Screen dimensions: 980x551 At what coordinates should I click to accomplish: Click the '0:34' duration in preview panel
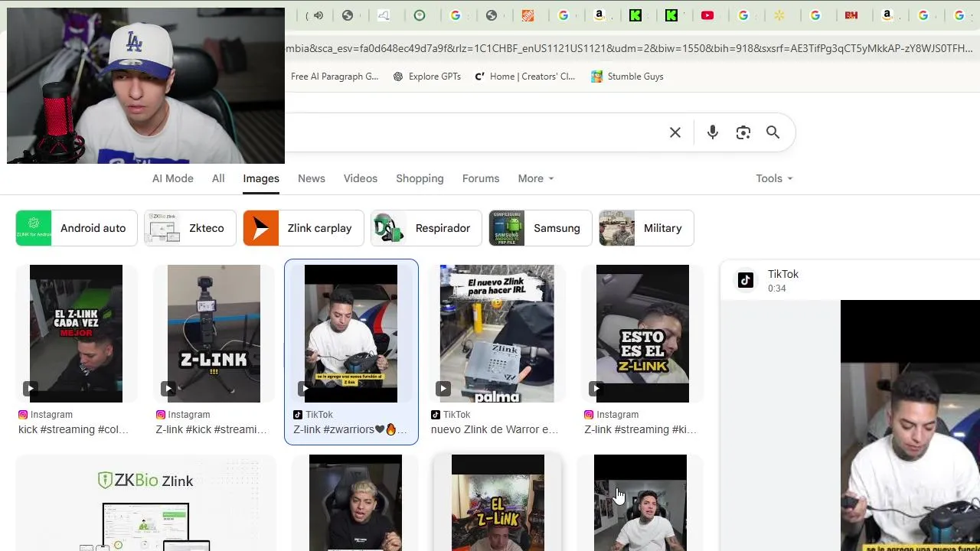point(777,289)
